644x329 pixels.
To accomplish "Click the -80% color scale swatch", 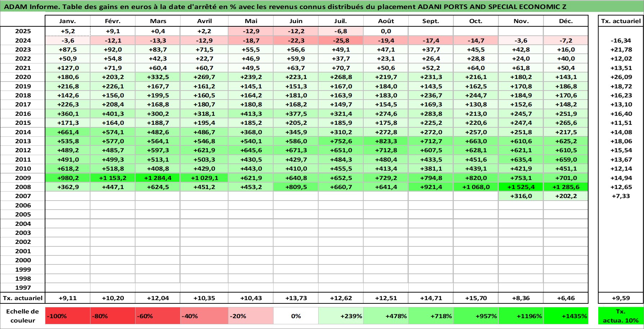I will click(112, 316).
